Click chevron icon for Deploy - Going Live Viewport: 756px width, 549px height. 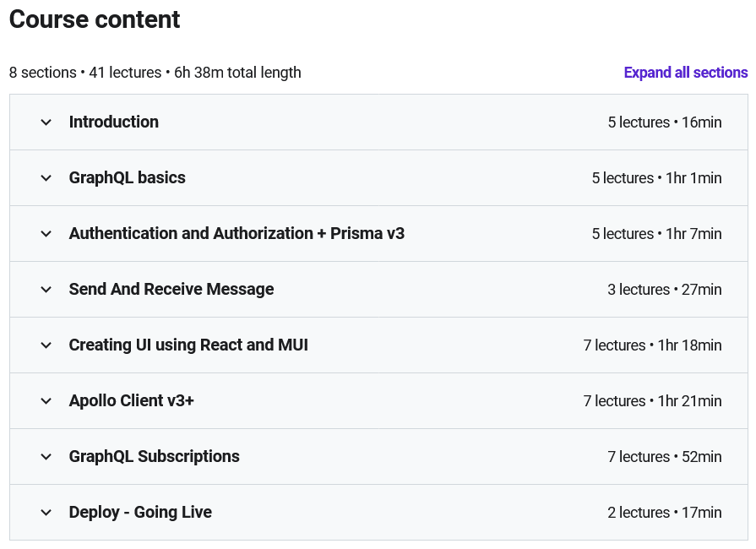46,513
